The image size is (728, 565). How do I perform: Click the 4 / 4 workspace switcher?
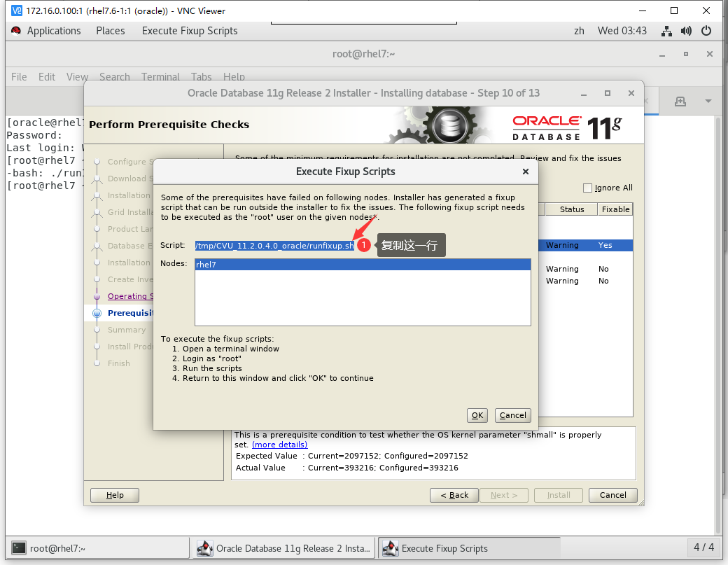pos(704,547)
